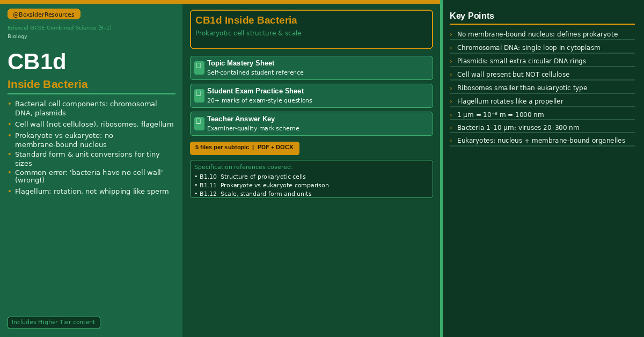Click the @BoxsiderResources badge

coord(44,14)
